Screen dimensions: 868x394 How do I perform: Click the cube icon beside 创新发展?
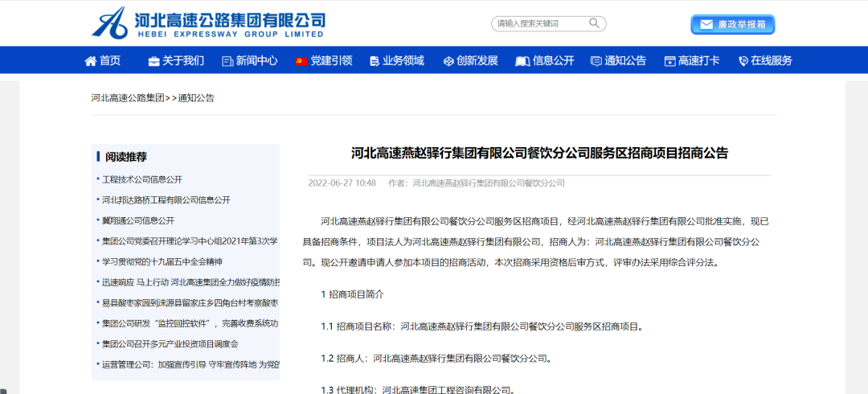click(449, 61)
